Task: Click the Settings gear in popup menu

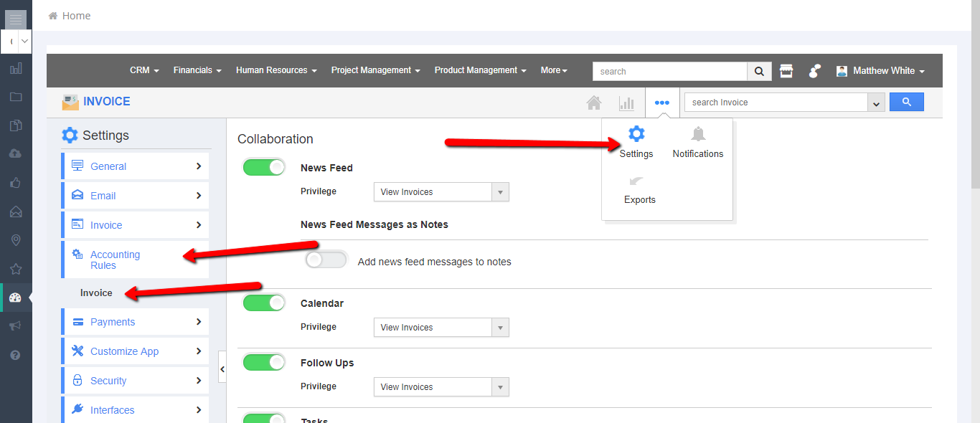Action: [636, 134]
